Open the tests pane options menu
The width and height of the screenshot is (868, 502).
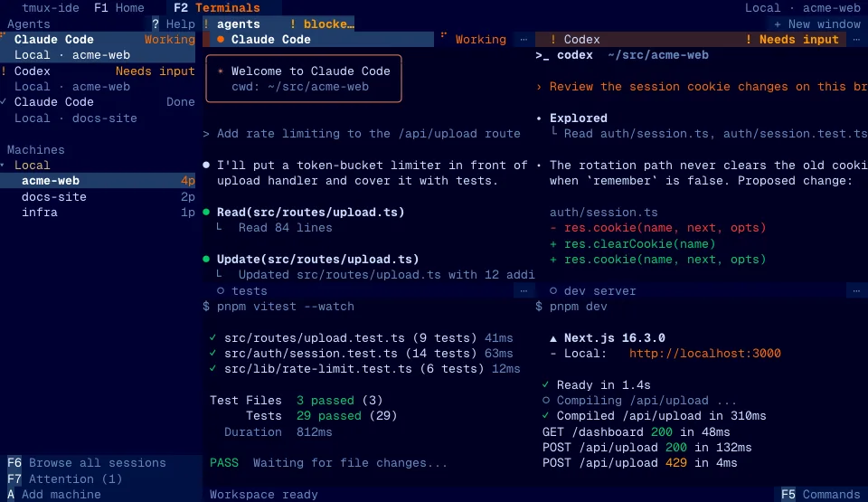click(x=524, y=291)
